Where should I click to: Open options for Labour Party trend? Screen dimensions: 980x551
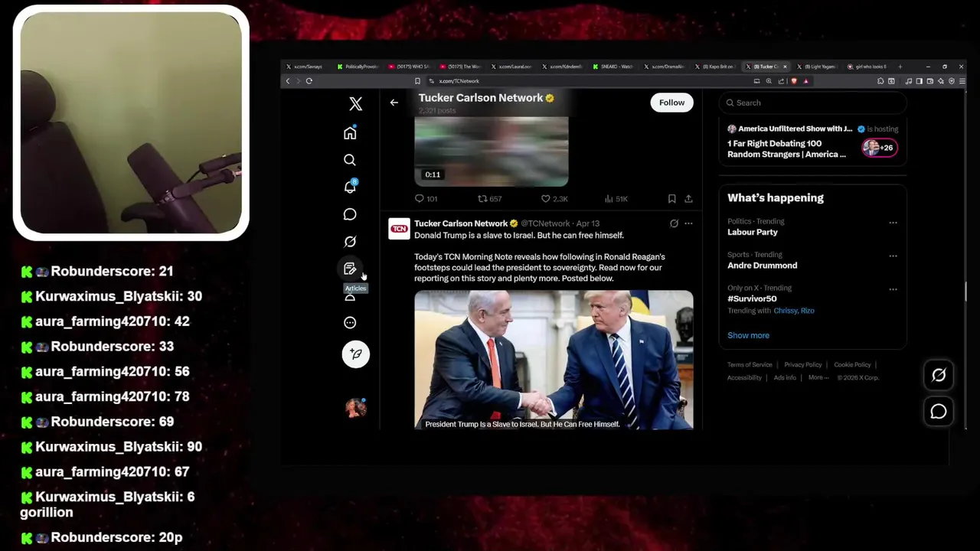tap(893, 223)
